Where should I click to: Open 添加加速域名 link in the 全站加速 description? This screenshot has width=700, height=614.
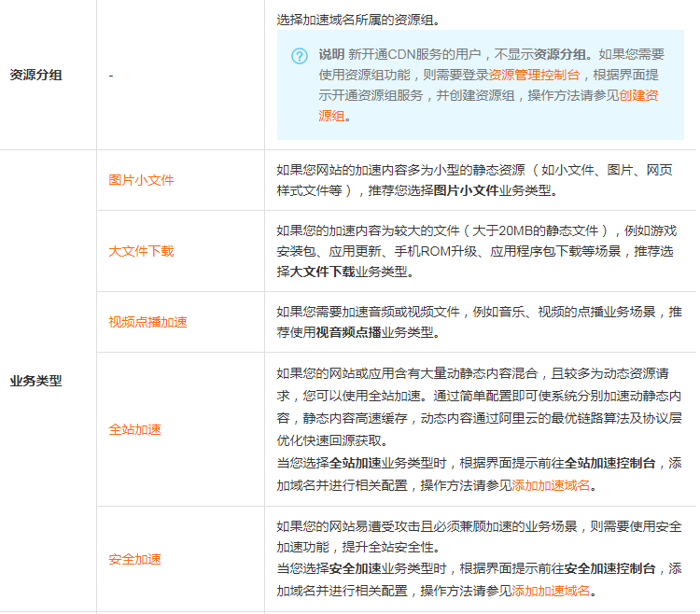(552, 485)
